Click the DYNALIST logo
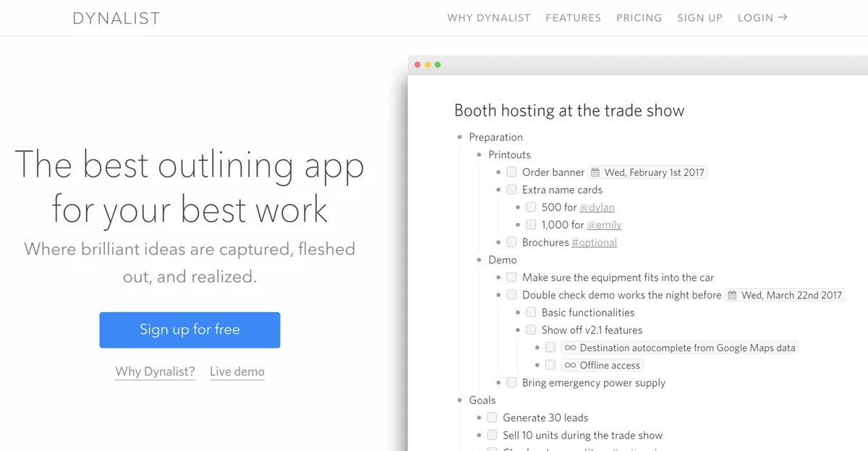 (116, 18)
